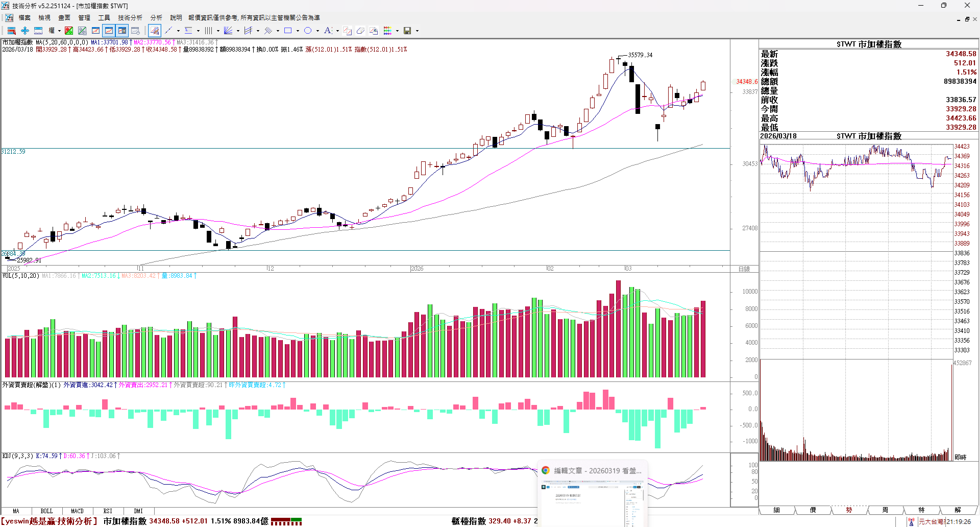Select the ruler measurement tool icon
The height and width of the screenshot is (527, 980).
pyautogui.click(x=38, y=31)
